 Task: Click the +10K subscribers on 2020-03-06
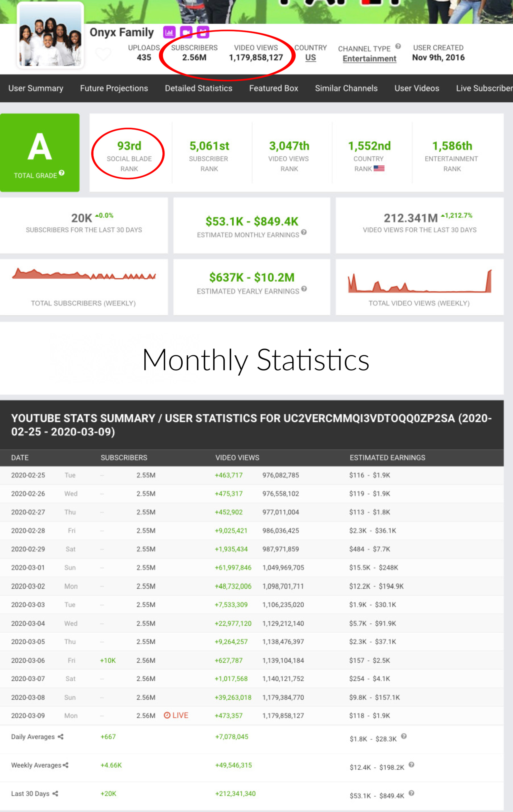point(108,660)
